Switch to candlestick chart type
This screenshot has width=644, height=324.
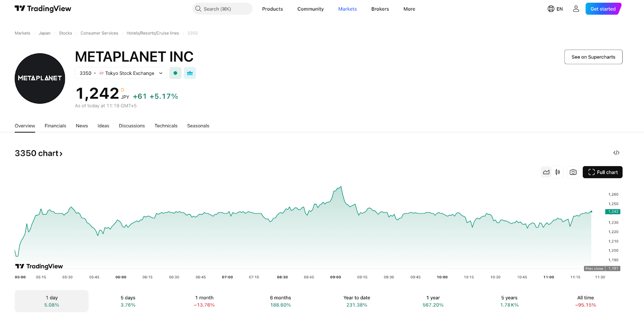558,172
